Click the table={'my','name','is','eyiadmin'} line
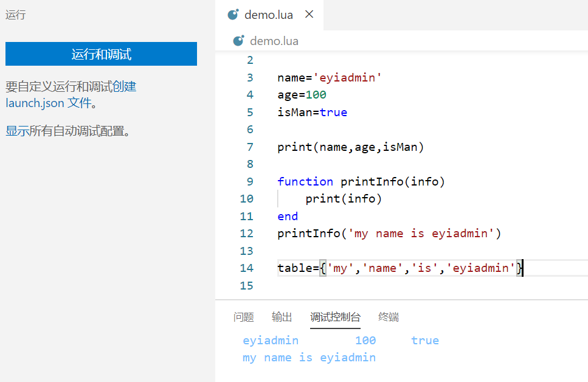 400,268
